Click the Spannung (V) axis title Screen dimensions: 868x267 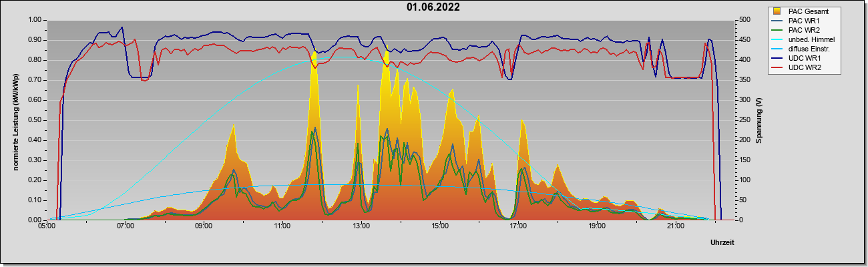[x=758, y=120]
